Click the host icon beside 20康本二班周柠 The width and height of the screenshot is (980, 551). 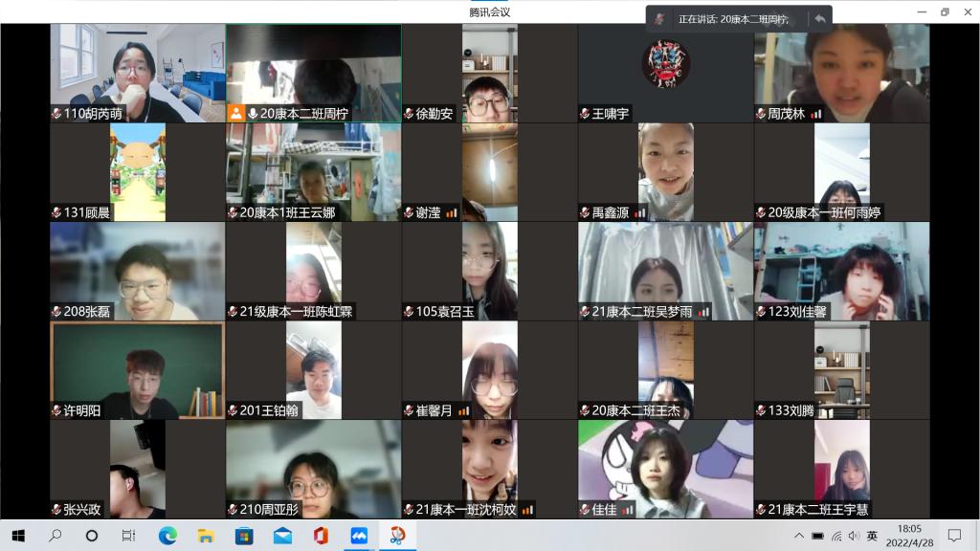pos(235,113)
